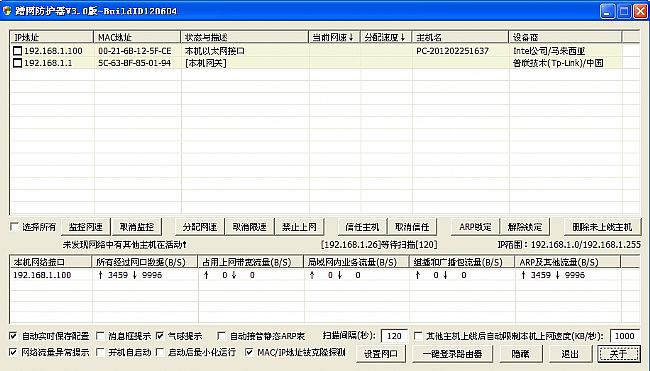The width and height of the screenshot is (650, 371).
Task: Click the 分配网速 button
Action: click(200, 227)
